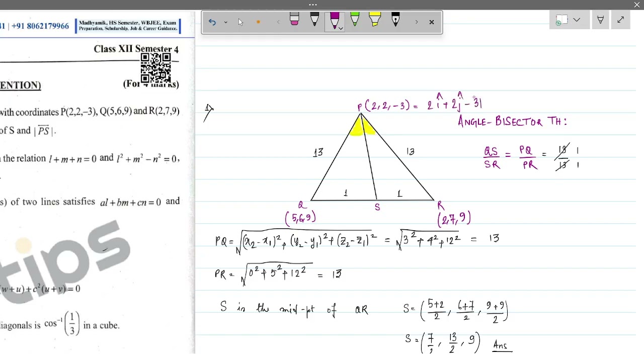
Task: Click the R (2,7,9) vertex label
Action: pyautogui.click(x=454, y=213)
